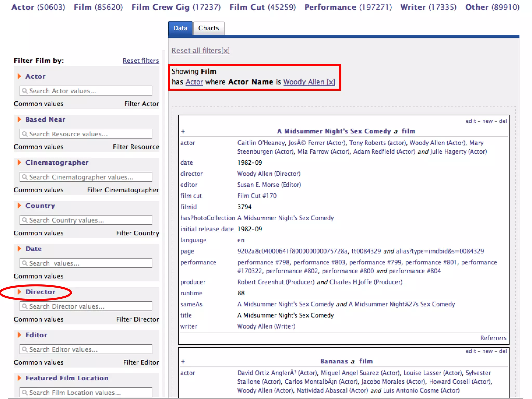Click plus icon beside A Midsummer Night's title
This screenshot has height=399, width=532.
tap(183, 131)
